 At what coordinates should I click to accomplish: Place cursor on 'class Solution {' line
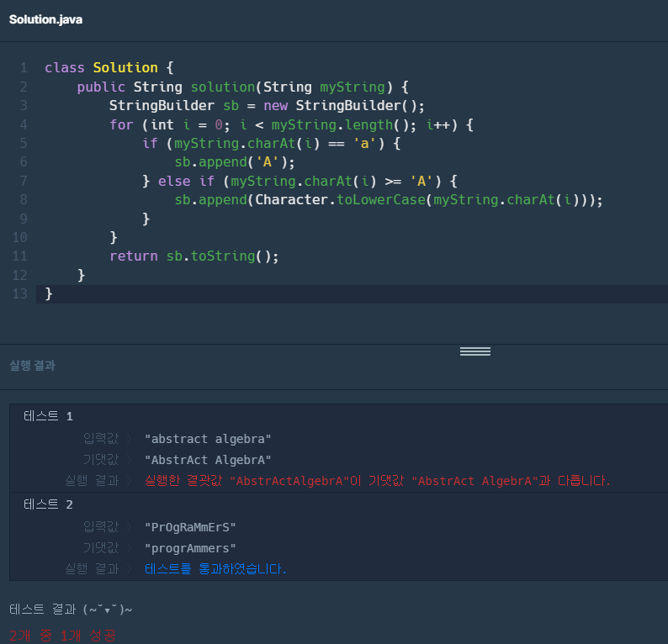click(109, 67)
